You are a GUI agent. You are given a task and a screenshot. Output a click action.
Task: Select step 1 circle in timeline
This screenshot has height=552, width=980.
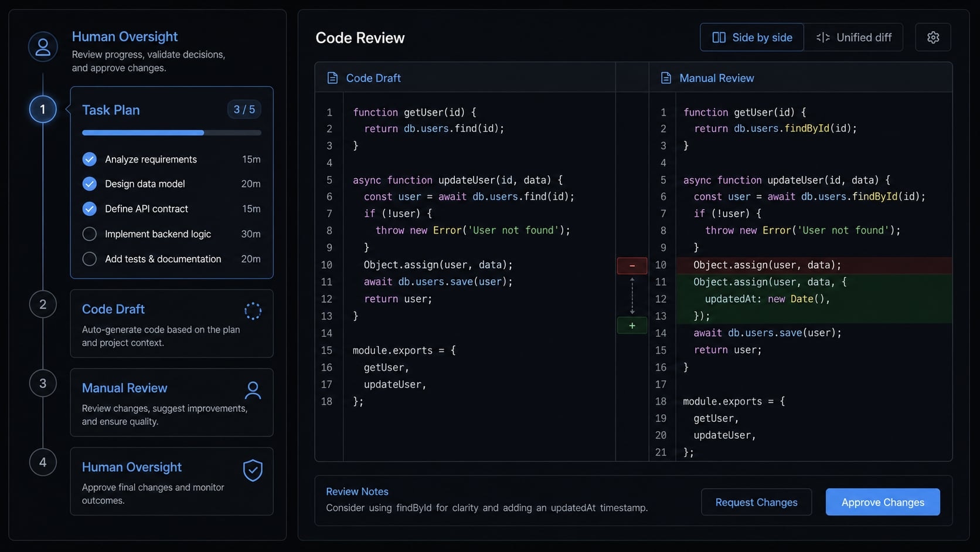click(x=43, y=109)
